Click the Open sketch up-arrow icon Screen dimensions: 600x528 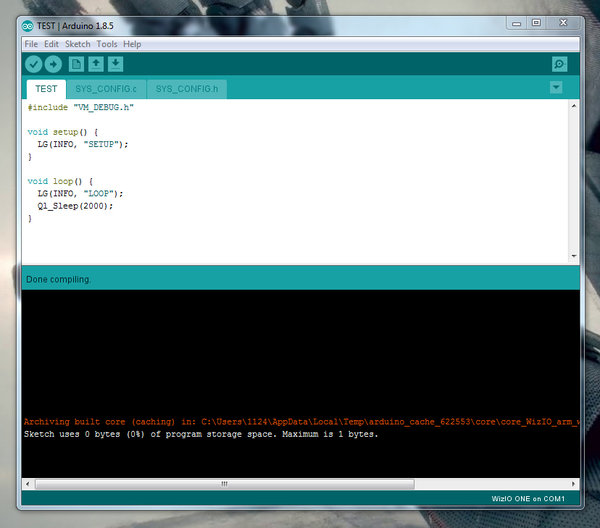pyautogui.click(x=96, y=64)
